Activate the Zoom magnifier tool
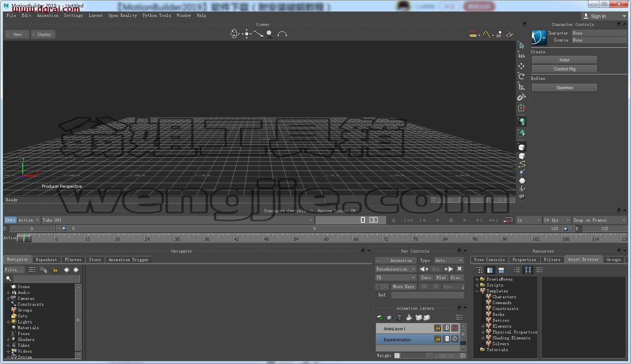This screenshot has width=631, height=364. pos(270,34)
